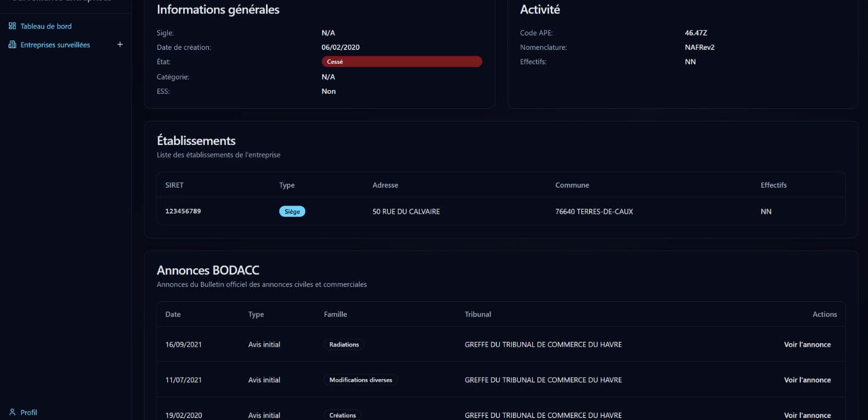Click the Profil user icon
The height and width of the screenshot is (420, 868).
coord(12,412)
